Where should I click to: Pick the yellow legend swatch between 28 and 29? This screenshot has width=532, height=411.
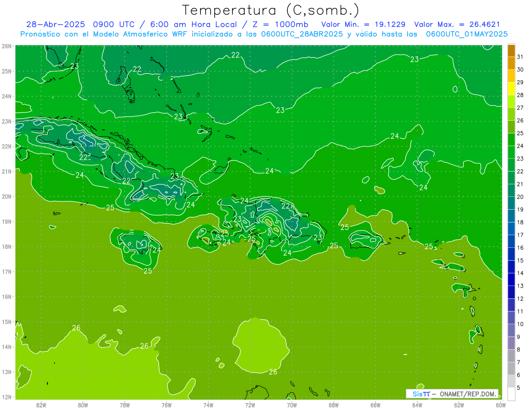(511, 89)
